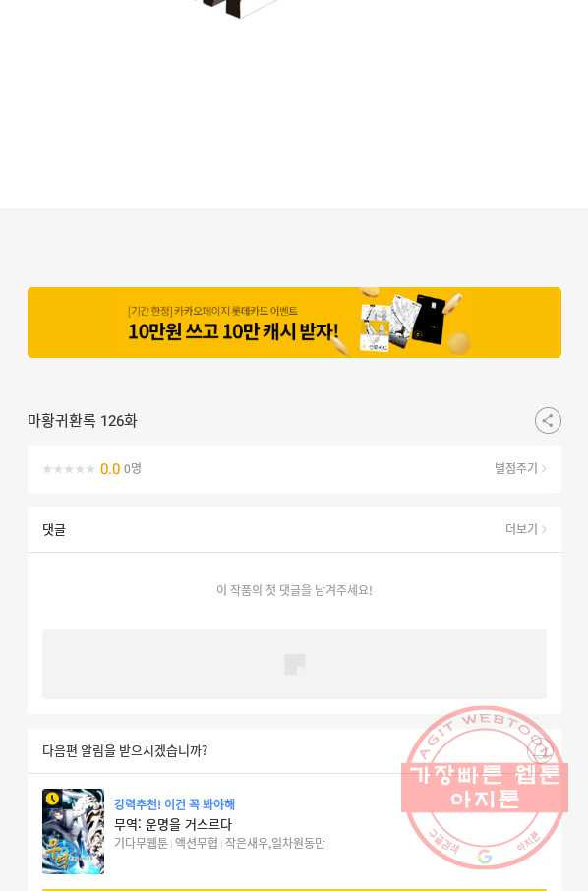Open the yellow Lotte card event banner
This screenshot has height=891, width=588.
click(294, 323)
